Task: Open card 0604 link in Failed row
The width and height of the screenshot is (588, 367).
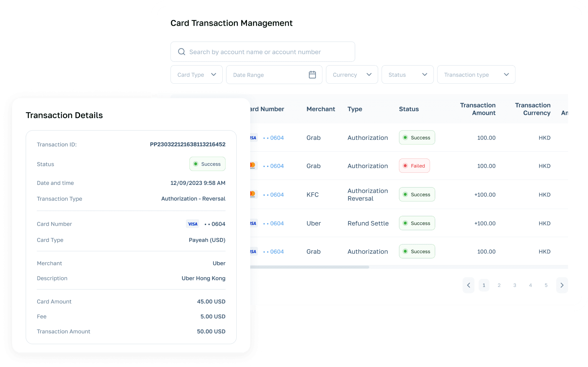Action: click(273, 166)
